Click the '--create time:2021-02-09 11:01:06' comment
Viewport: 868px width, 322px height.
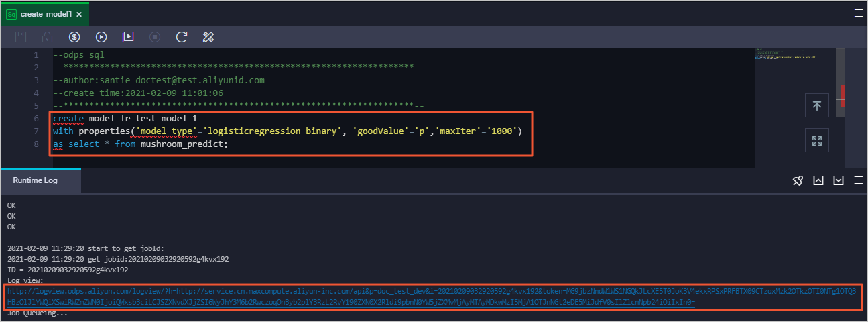138,93
